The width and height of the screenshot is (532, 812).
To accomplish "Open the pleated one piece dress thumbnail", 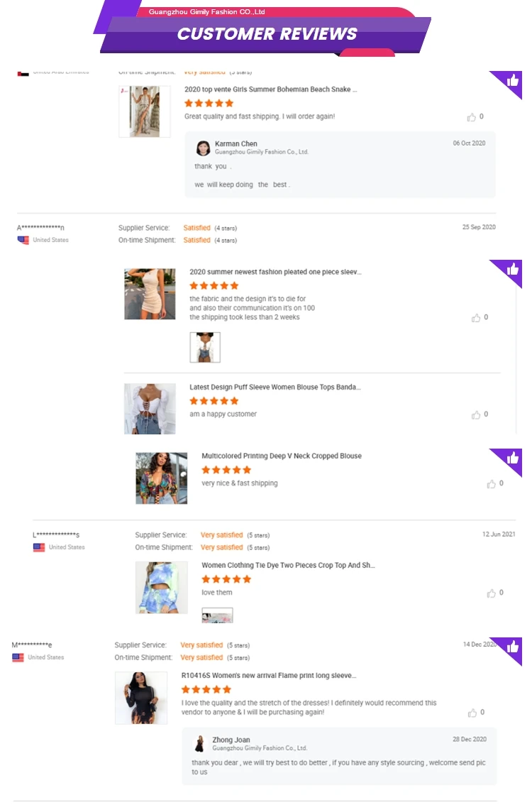I will 150,294.
